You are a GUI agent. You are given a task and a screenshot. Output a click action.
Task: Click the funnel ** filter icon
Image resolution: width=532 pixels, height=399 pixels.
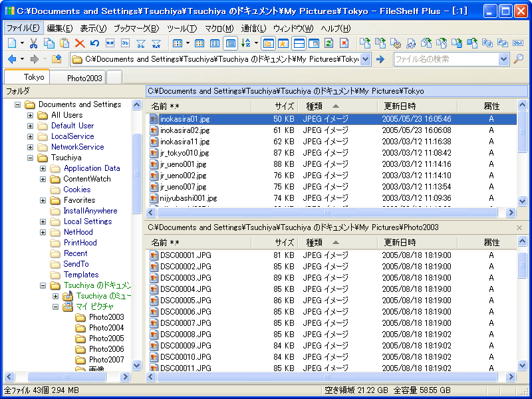point(156,43)
